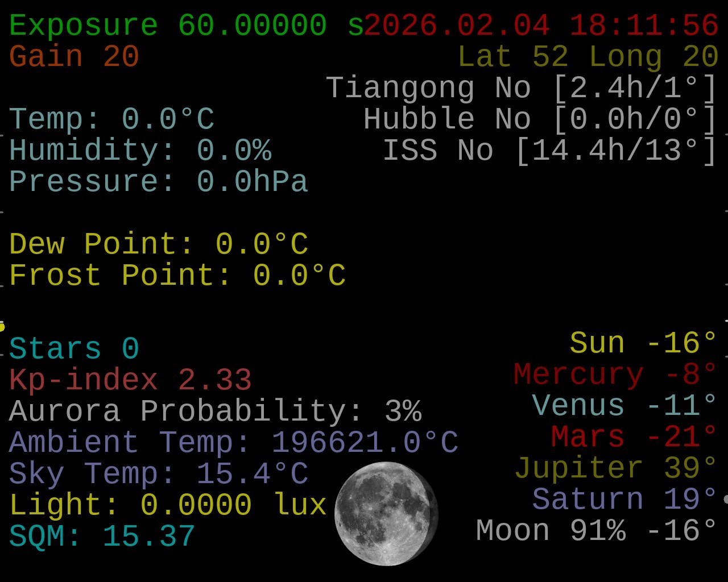Screen dimensions: 728x582
Task: Click the Humidity: 0.0% reading
Action: coord(140,151)
